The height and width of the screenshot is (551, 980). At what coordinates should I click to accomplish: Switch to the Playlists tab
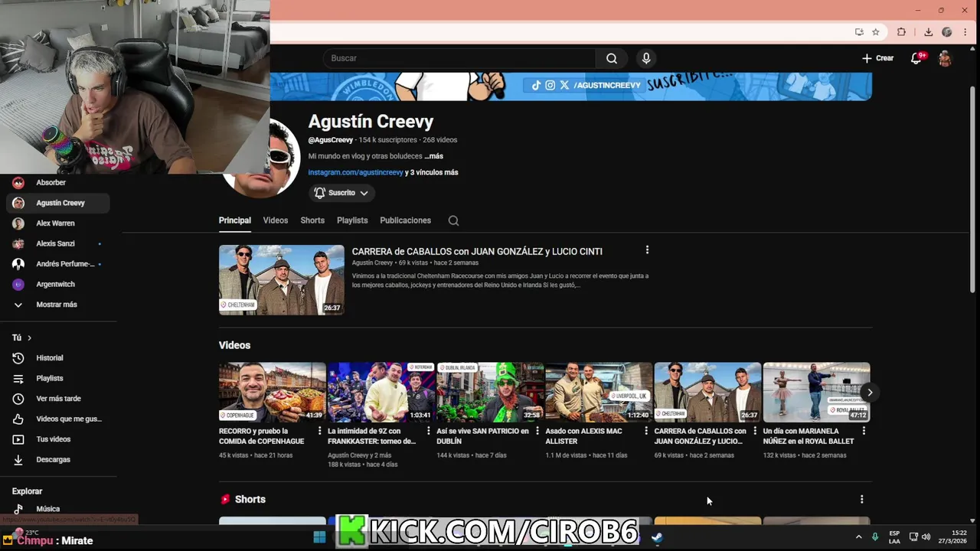click(x=352, y=220)
